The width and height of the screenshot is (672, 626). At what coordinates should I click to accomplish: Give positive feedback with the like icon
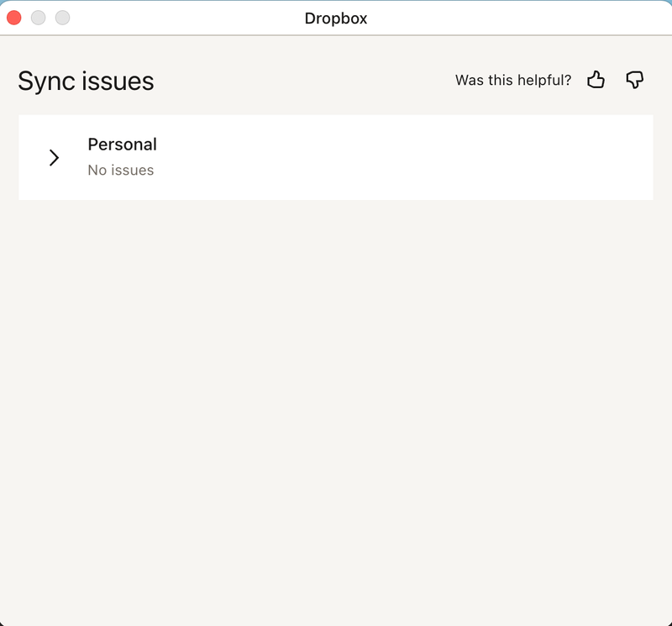click(596, 80)
